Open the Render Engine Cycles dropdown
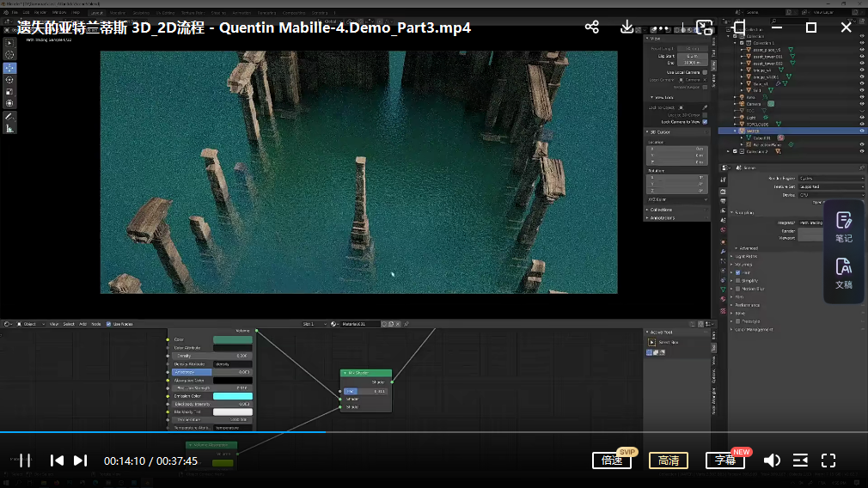This screenshot has width=868, height=488. (830, 179)
